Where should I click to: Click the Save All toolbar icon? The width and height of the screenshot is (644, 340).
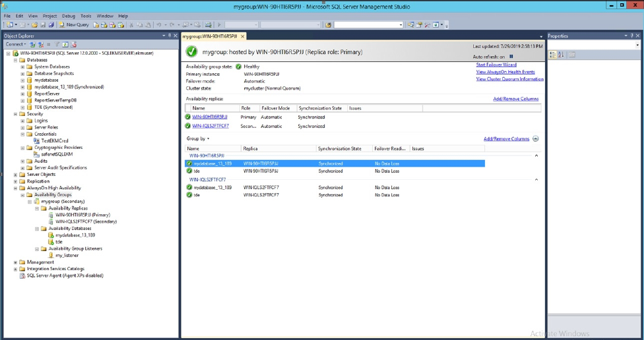pos(51,25)
